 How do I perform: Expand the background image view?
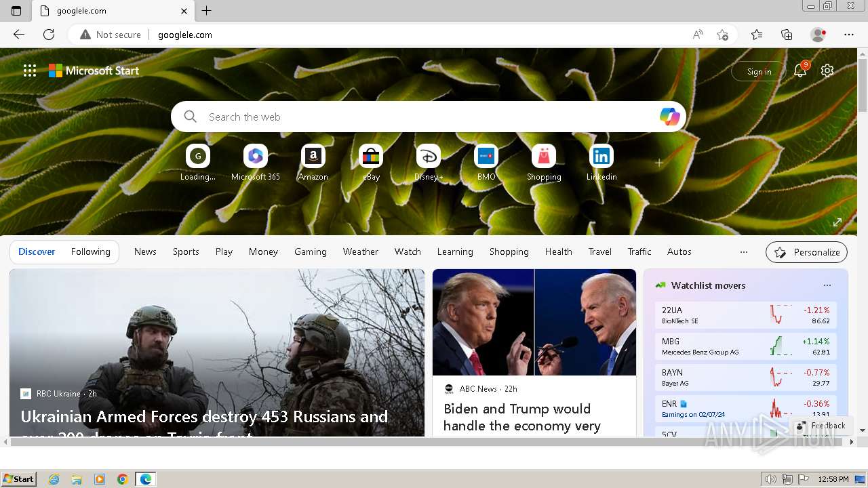point(837,222)
